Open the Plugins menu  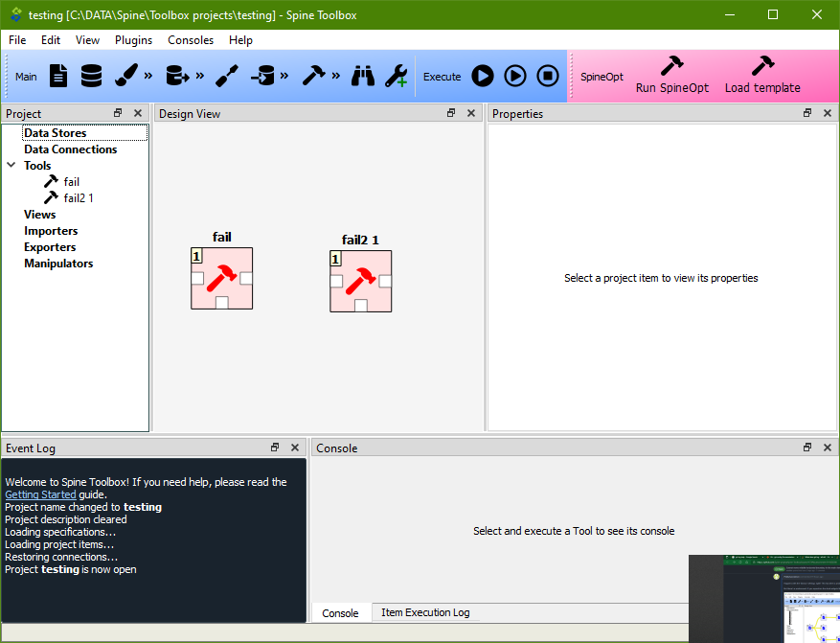point(133,40)
